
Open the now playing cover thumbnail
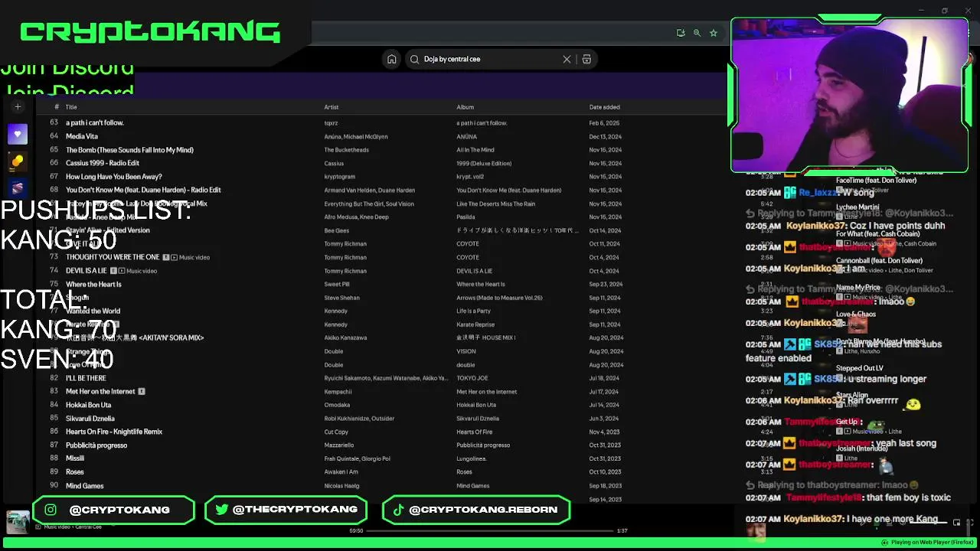tap(18, 522)
